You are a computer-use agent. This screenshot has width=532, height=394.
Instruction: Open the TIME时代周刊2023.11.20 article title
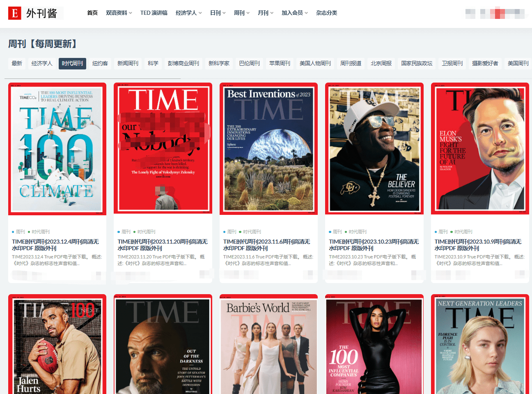(163, 245)
